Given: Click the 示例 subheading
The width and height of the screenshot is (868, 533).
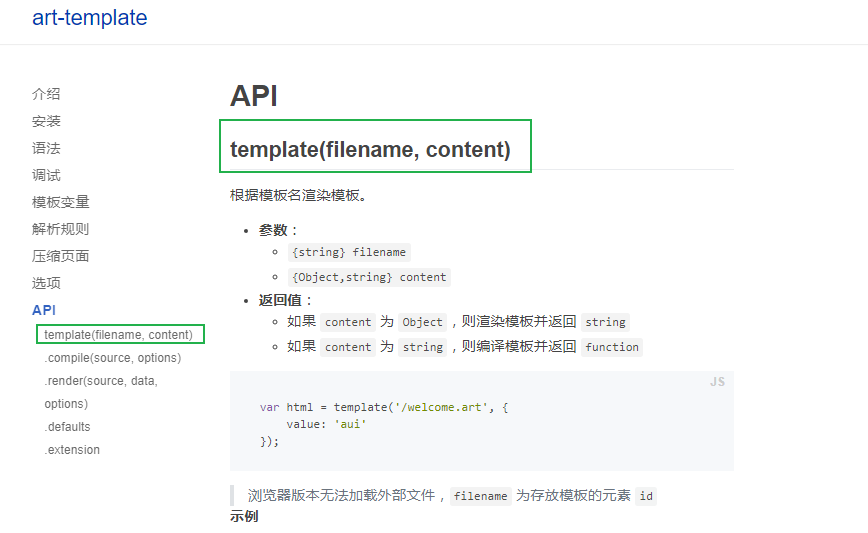Looking at the screenshot, I should pyautogui.click(x=244, y=516).
